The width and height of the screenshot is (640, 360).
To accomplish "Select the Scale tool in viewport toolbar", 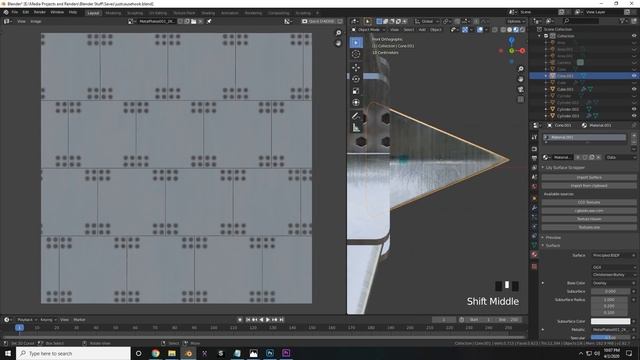I will coord(356,91).
